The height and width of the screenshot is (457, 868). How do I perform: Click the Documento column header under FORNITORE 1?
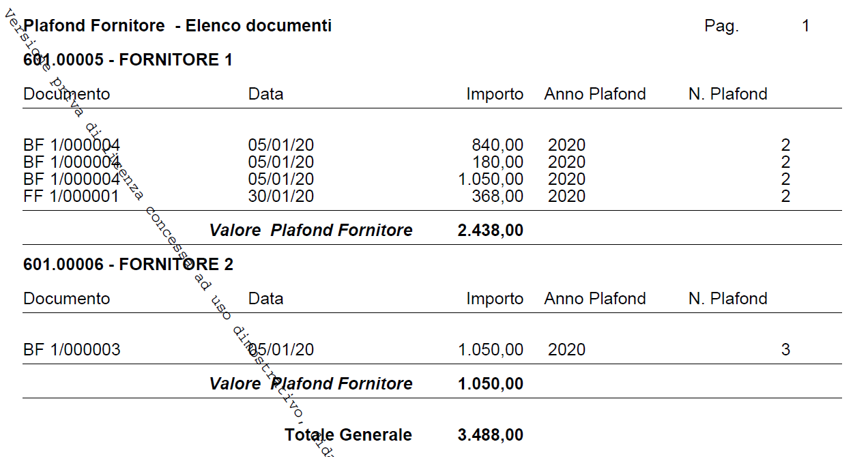tap(66, 94)
